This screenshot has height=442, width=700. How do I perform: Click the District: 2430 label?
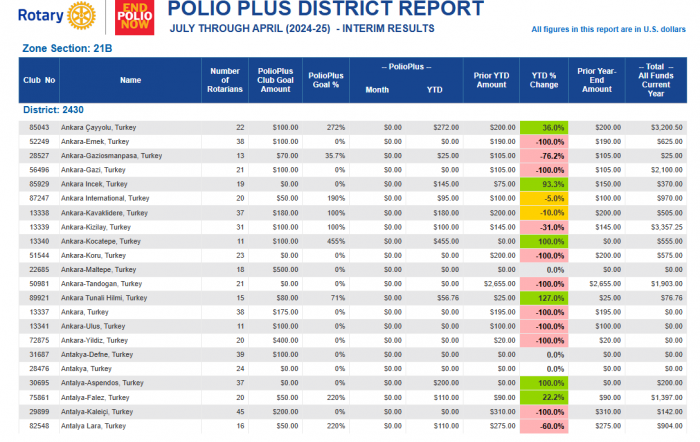click(x=53, y=110)
